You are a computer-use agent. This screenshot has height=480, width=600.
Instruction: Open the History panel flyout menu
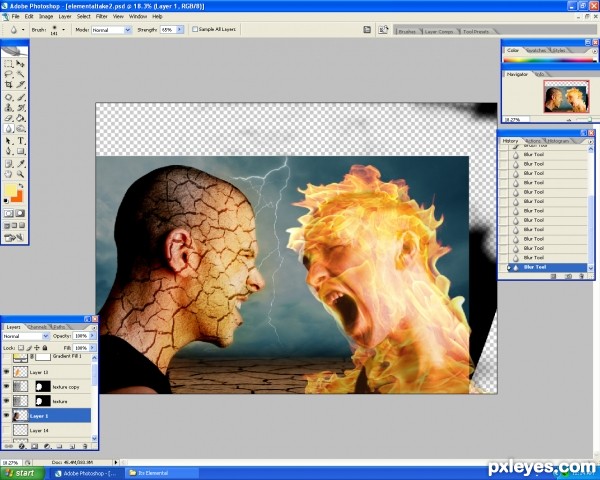point(590,141)
